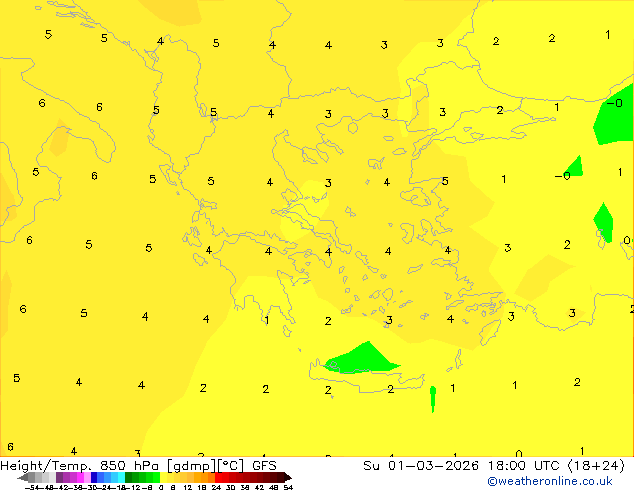This screenshot has height=490, width=634.
Task: Click the dark blue swatch in the temperature legend
Action: (94, 477)
